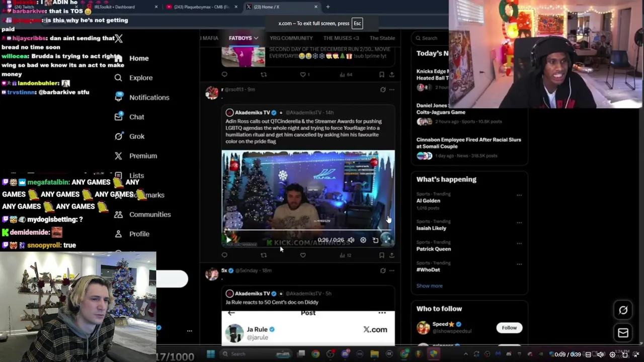Share the Akademiks TV Adin Ross post

click(x=391, y=255)
